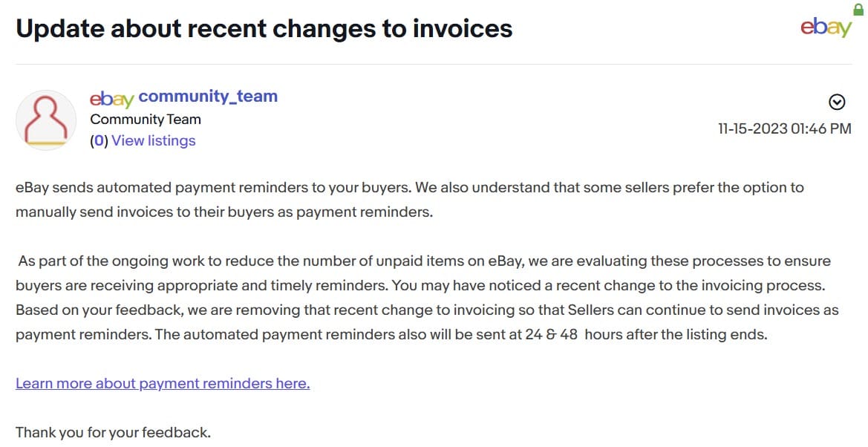Click the line starting 'eBay sends automated'

pos(409,187)
